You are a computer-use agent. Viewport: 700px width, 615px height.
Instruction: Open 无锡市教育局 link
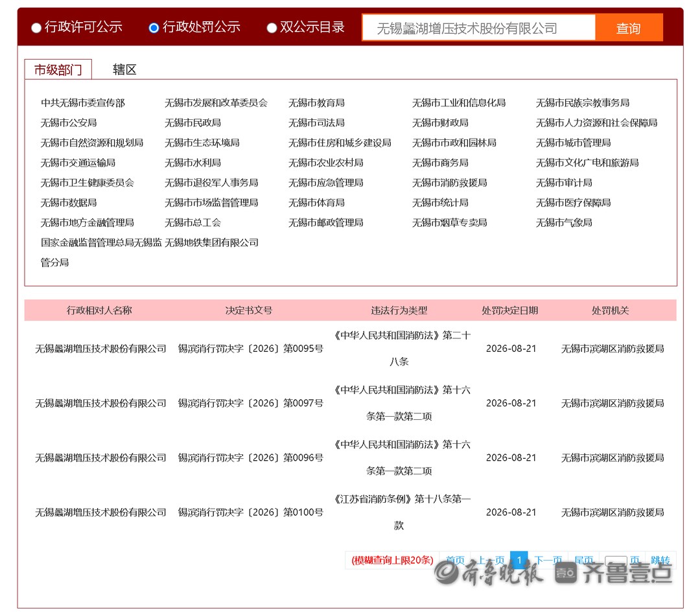point(316,103)
